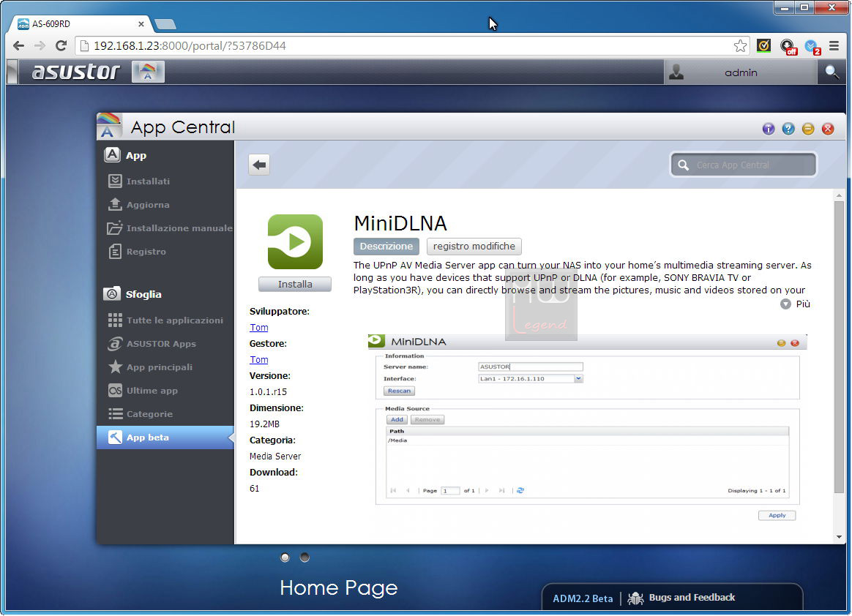Click the MiniDLNA green app icon
852x616 pixels.
point(295,241)
